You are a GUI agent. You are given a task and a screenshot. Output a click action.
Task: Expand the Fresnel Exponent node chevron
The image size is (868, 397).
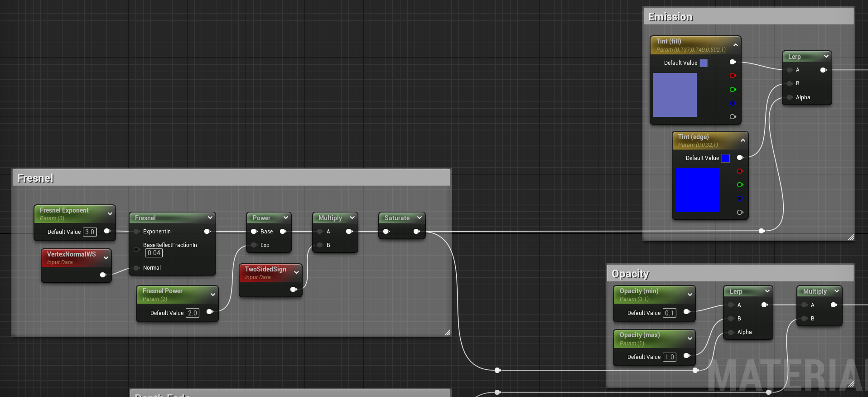(x=110, y=213)
